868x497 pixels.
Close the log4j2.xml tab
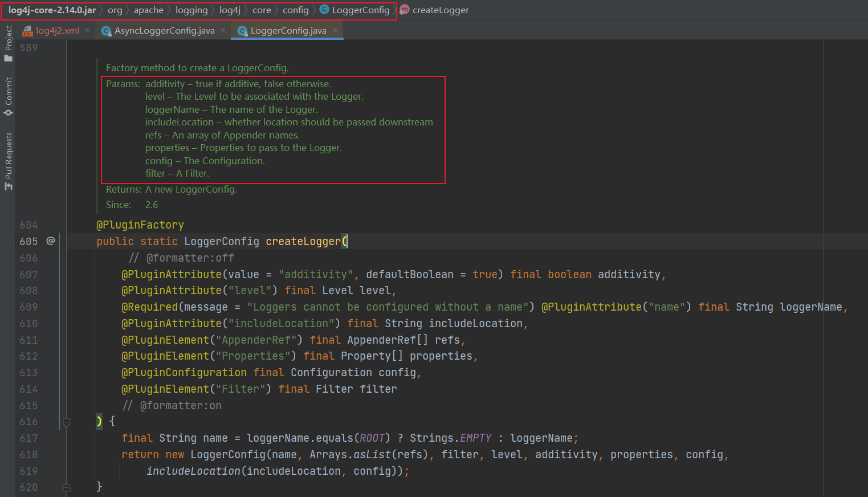(x=87, y=30)
